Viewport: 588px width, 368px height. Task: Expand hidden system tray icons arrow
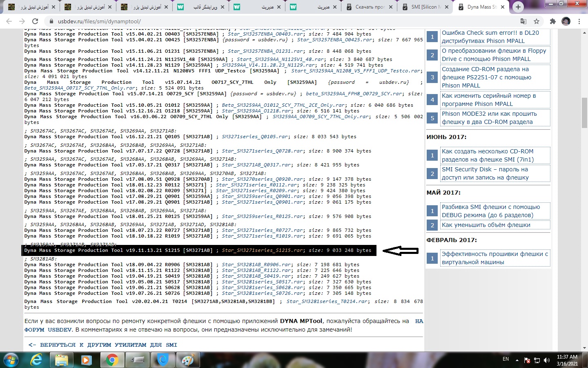517,360
